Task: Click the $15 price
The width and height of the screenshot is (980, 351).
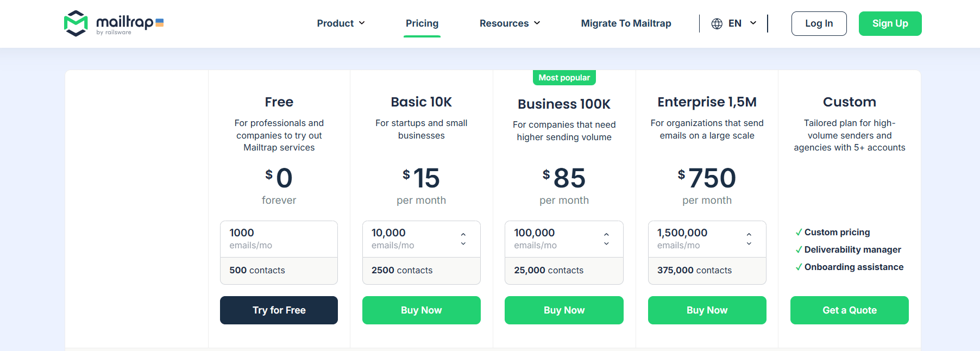Action: [422, 178]
